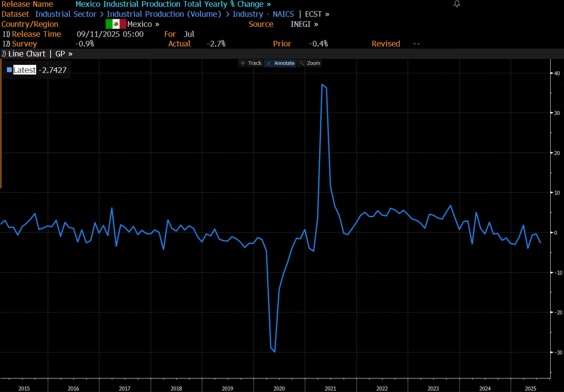This screenshot has width=564, height=392.
Task: Click the alert bell icon
Action: pos(457,4)
